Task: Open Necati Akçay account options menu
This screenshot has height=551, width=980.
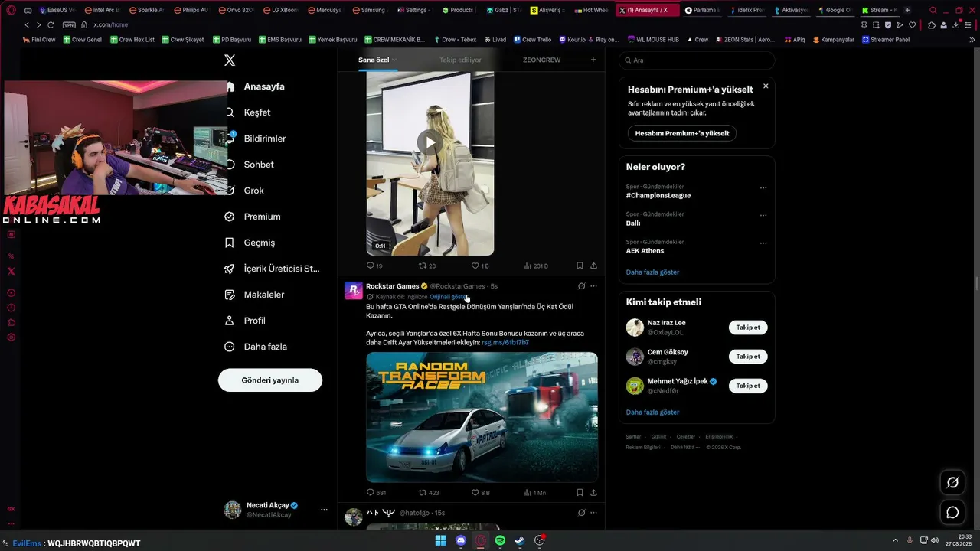Action: (x=324, y=510)
